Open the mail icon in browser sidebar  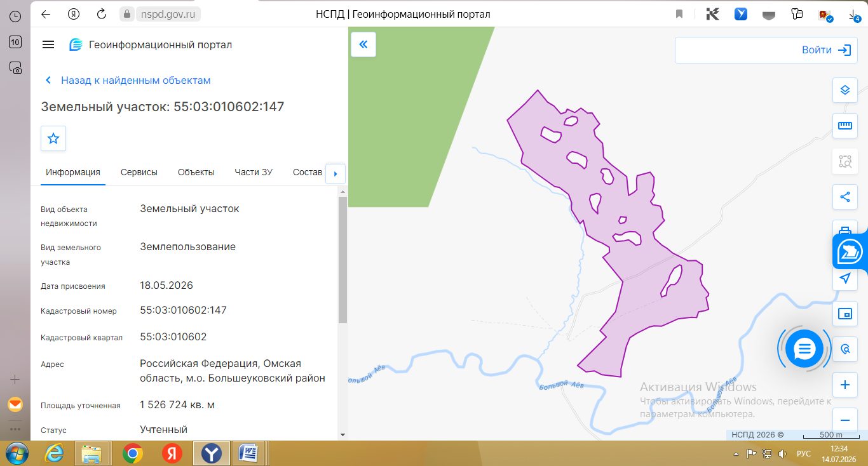[15, 404]
